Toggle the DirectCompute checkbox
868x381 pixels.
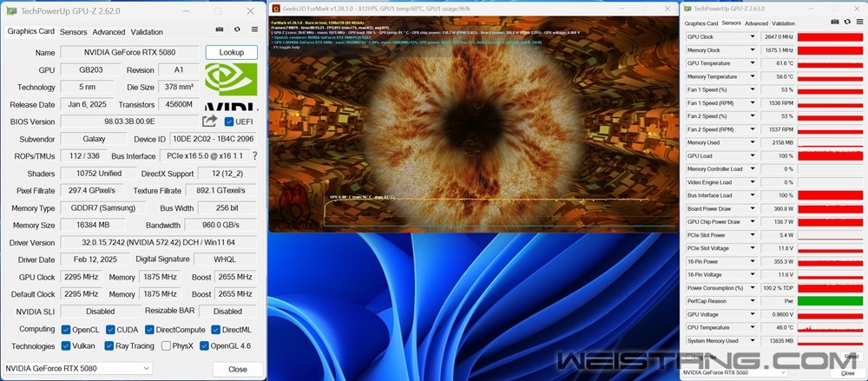pyautogui.click(x=149, y=330)
